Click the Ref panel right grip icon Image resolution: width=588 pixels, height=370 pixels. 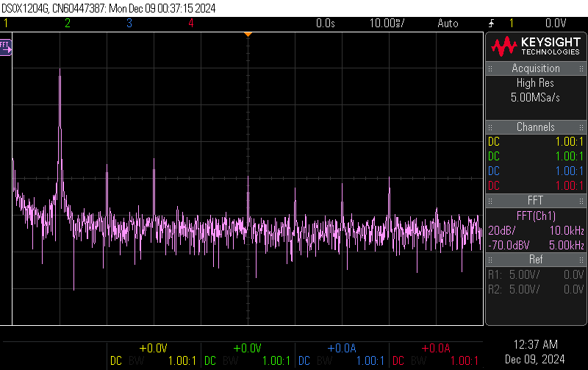click(x=581, y=260)
